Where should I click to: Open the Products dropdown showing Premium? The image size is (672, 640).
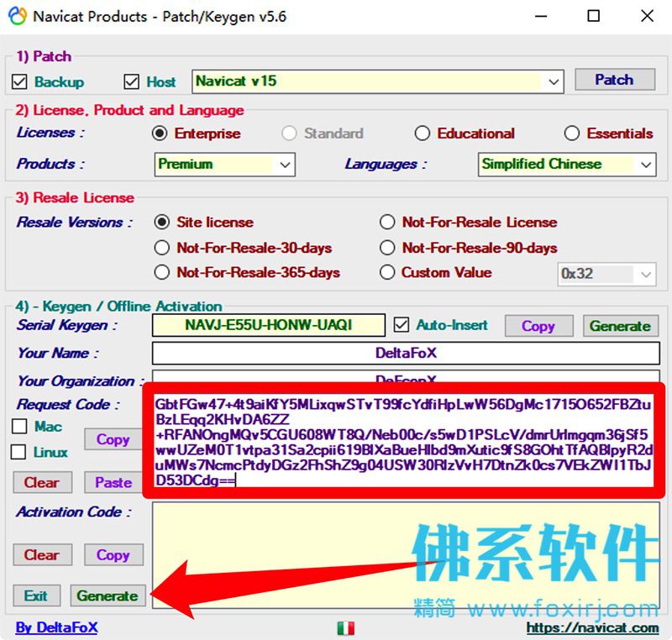point(224,165)
